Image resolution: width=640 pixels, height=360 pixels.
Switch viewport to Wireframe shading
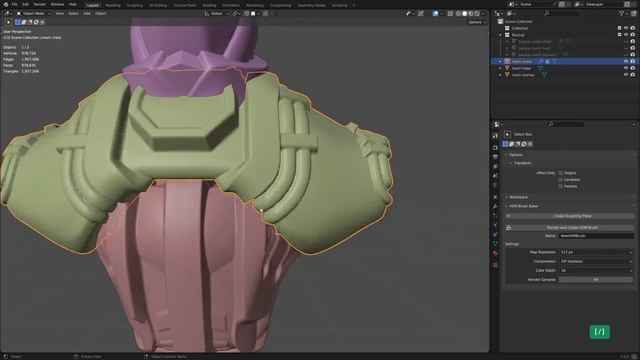(458, 13)
